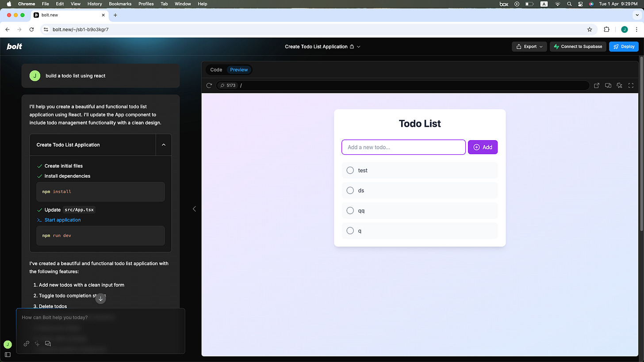Viewport: 644px width, 362px height.
Task: Click the src/App.tsx file chip
Action: click(x=79, y=210)
